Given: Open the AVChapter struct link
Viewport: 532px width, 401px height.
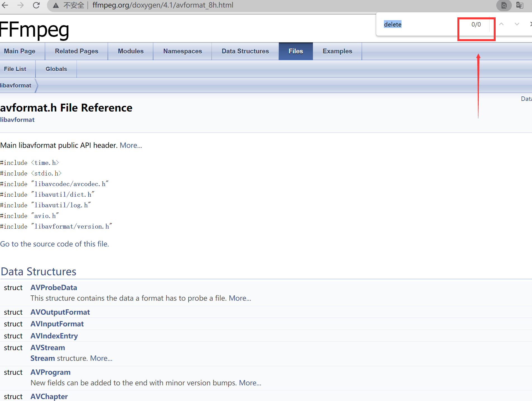Looking at the screenshot, I should click(49, 397).
